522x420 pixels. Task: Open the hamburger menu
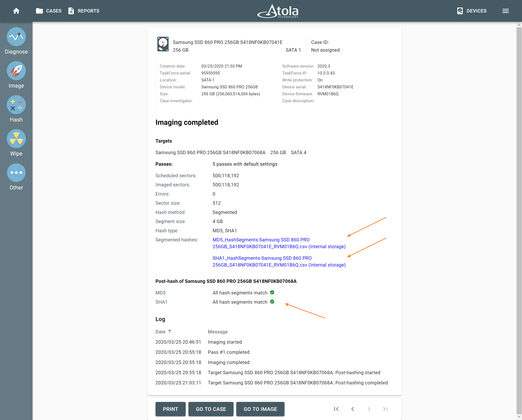pyautogui.click(x=506, y=11)
